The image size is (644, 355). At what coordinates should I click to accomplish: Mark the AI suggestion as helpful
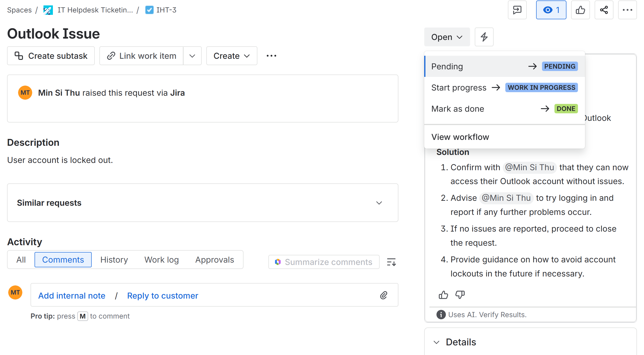click(x=443, y=295)
